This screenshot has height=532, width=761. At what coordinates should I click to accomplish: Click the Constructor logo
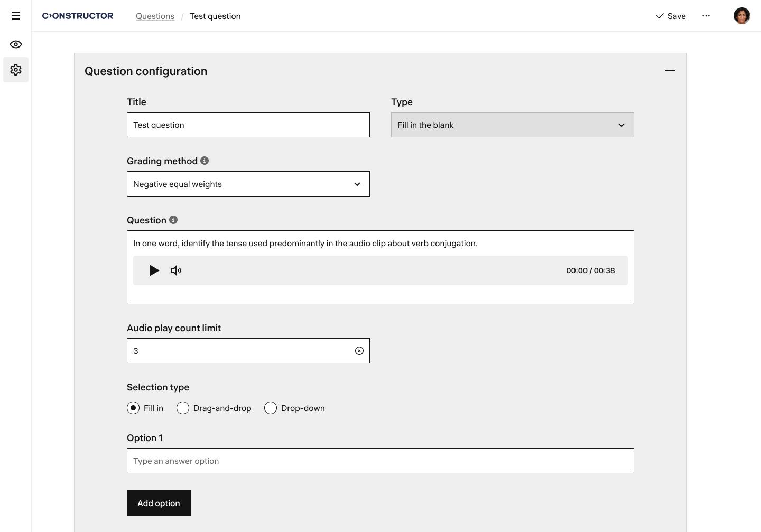(x=78, y=16)
